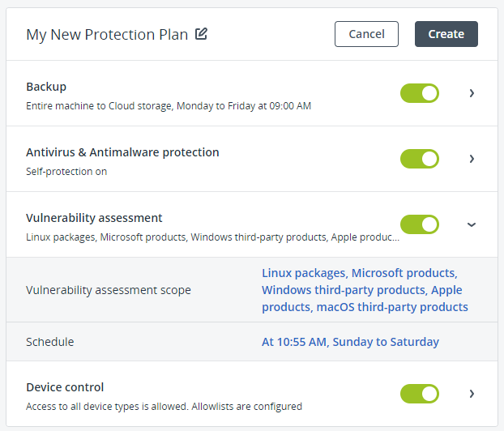This screenshot has height=431, width=504.
Task: Click the Vulnerability assessment scope label
Action: (109, 290)
